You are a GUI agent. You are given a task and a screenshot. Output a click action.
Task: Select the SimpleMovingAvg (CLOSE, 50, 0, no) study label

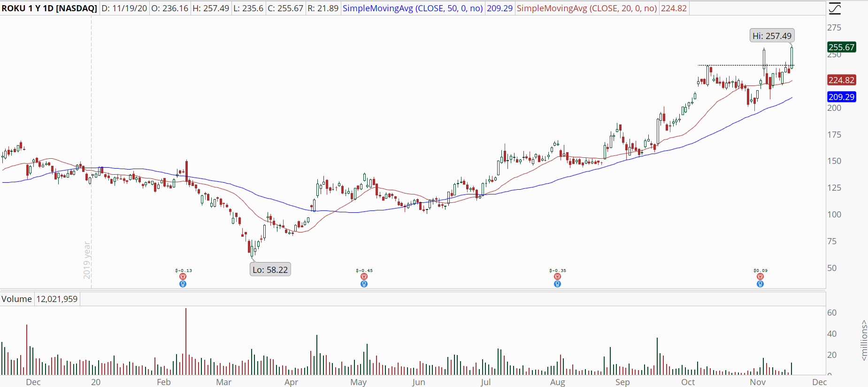pyautogui.click(x=413, y=8)
